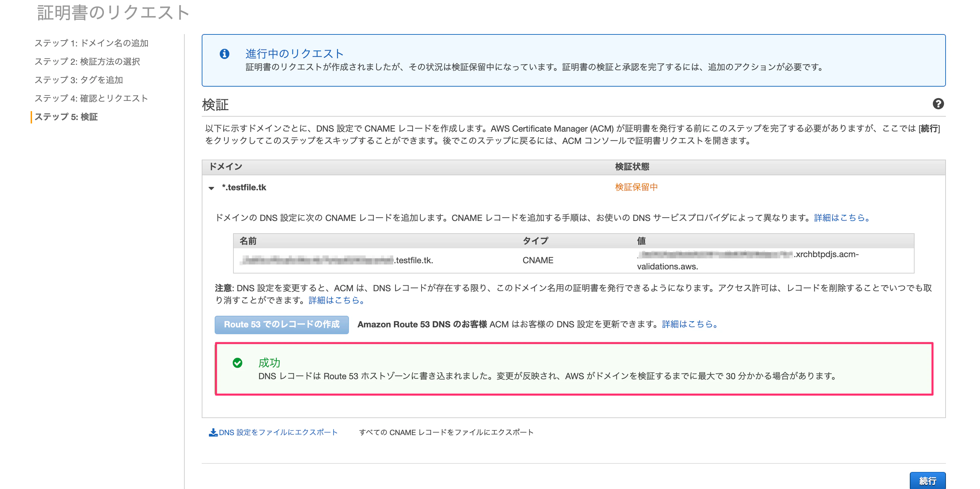Click the 成功 message heading
Image resolution: width=980 pixels, height=489 pixels.
click(269, 362)
